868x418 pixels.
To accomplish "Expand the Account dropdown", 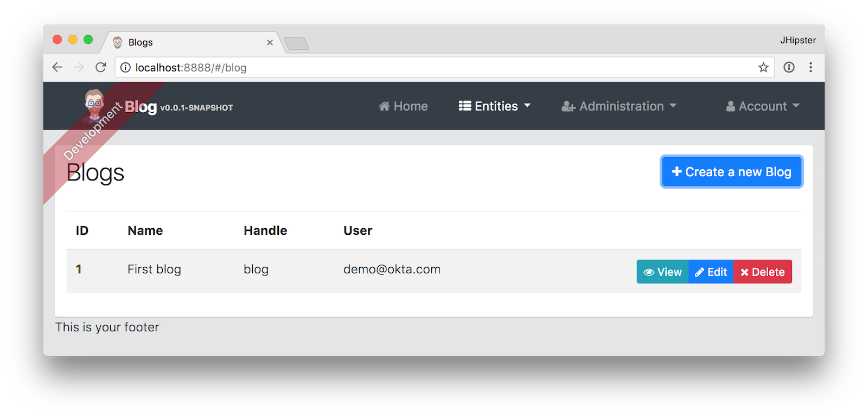I will (763, 106).
